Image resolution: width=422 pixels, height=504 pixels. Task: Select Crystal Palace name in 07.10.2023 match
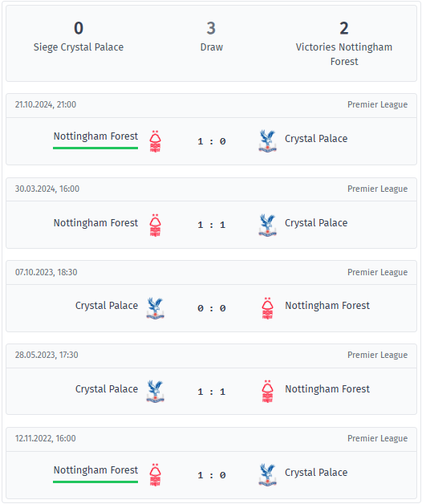pyautogui.click(x=107, y=305)
